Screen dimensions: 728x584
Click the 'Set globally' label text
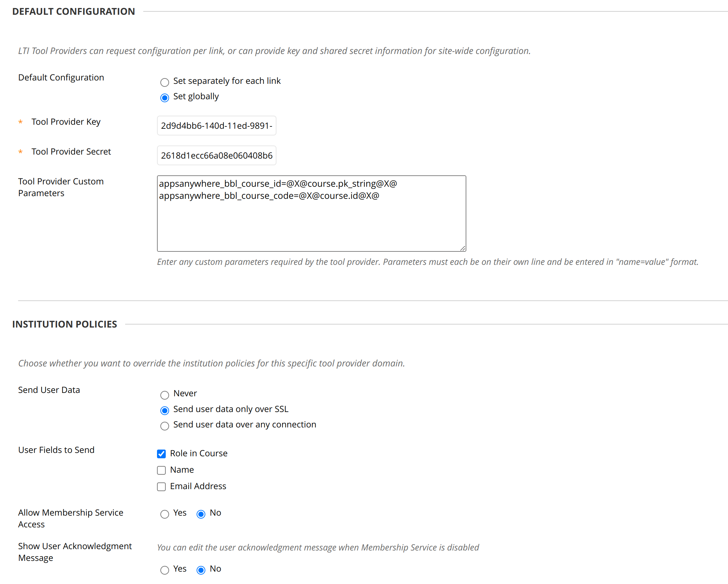click(196, 97)
